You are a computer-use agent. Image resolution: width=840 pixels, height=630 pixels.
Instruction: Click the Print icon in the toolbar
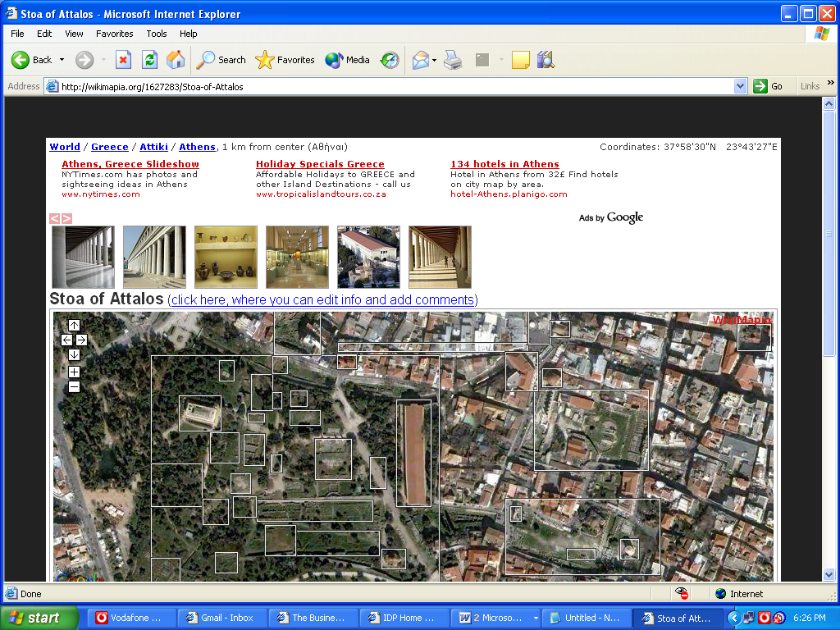tap(453, 60)
